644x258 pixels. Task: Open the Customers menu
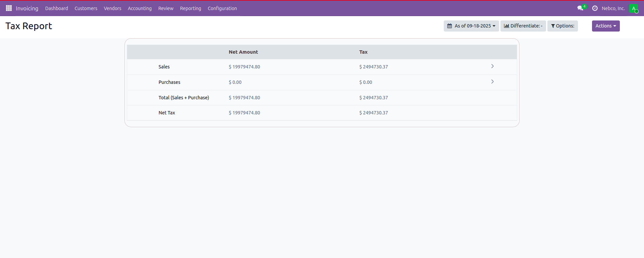[86, 8]
